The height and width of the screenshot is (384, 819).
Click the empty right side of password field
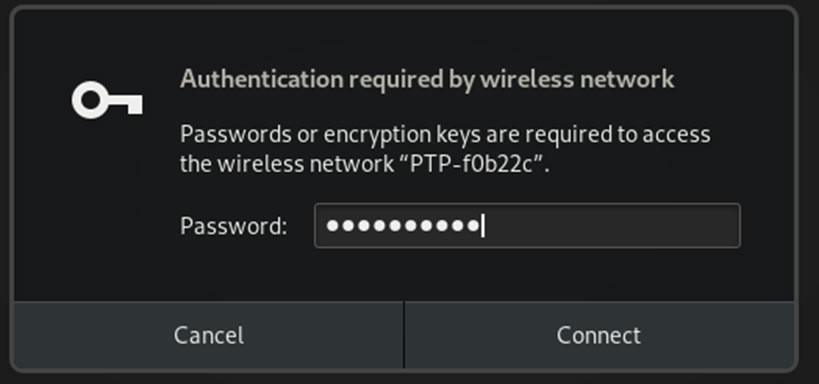611,226
